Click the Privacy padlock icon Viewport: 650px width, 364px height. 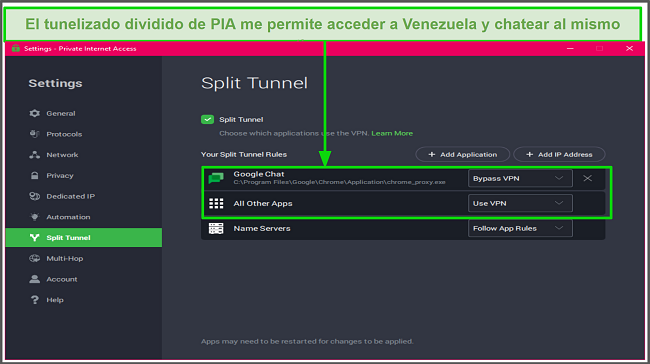[x=34, y=175]
